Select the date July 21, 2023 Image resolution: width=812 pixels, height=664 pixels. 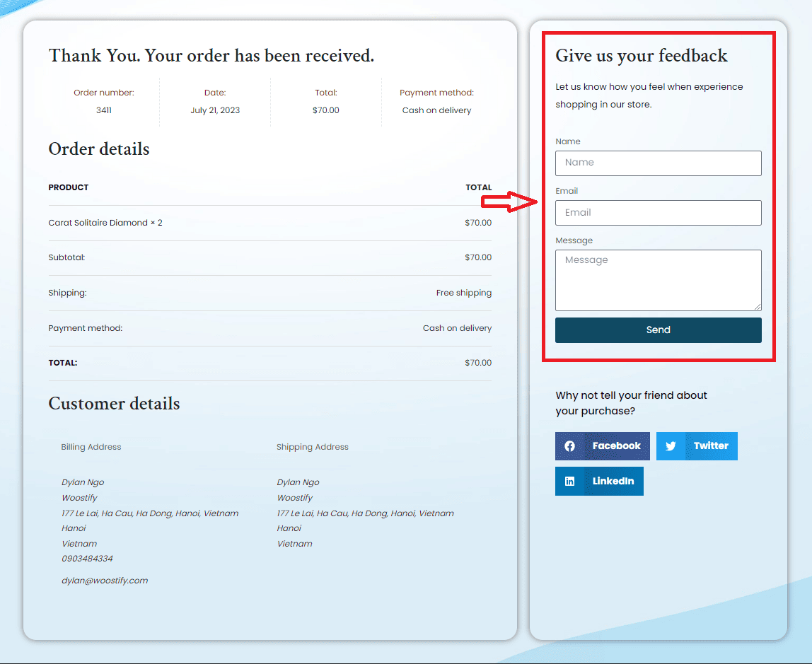click(215, 110)
